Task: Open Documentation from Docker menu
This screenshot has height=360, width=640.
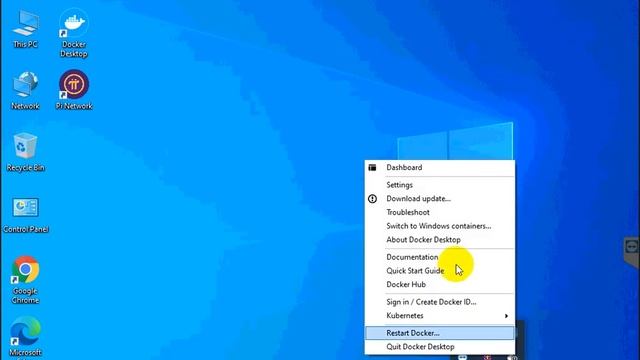Action: (440, 257)
